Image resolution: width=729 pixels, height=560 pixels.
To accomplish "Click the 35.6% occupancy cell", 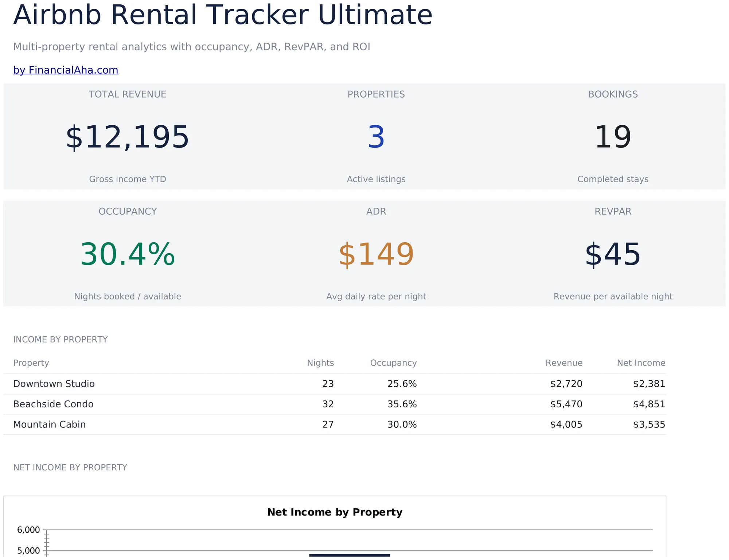I will (402, 404).
